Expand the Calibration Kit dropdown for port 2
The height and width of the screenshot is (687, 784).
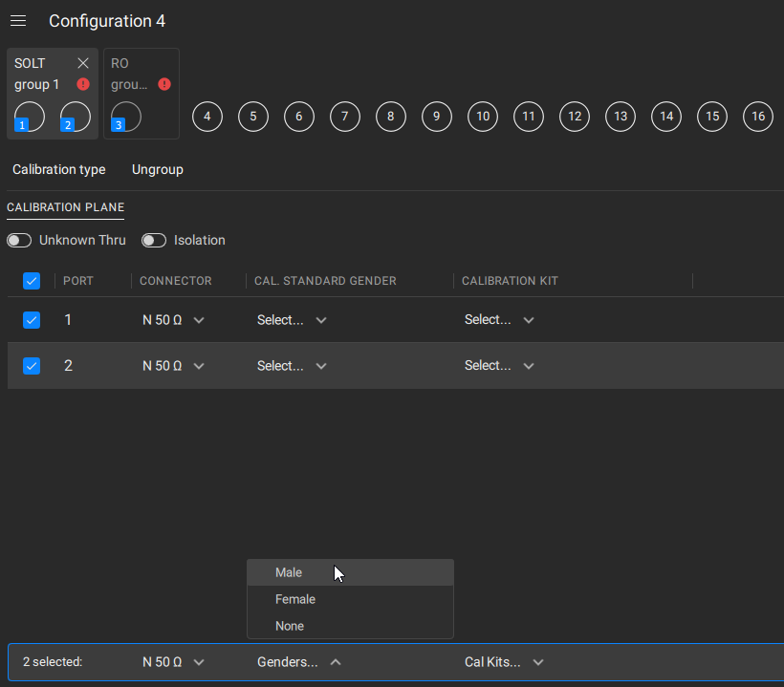(x=499, y=365)
